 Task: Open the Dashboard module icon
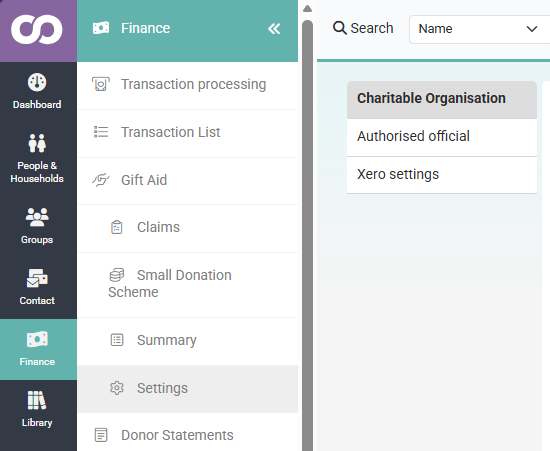coord(37,82)
